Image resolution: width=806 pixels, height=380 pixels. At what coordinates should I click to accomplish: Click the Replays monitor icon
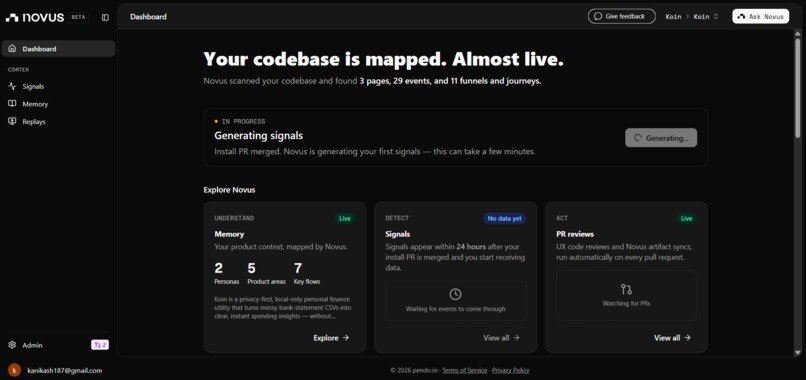(x=12, y=121)
